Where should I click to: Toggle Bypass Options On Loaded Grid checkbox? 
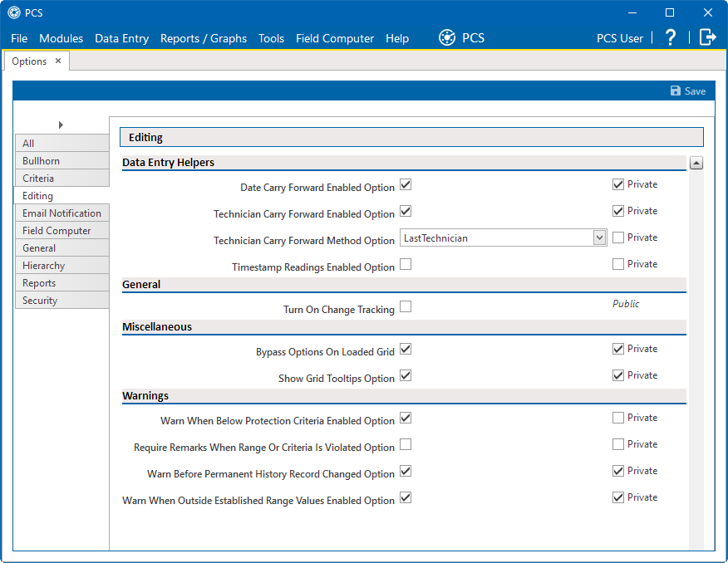click(x=406, y=349)
